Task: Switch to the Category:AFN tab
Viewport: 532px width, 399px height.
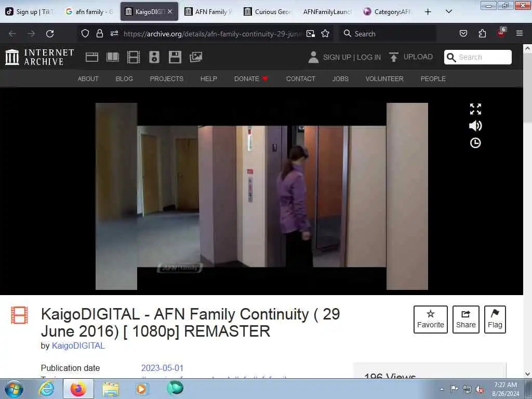Action: pyautogui.click(x=388, y=12)
